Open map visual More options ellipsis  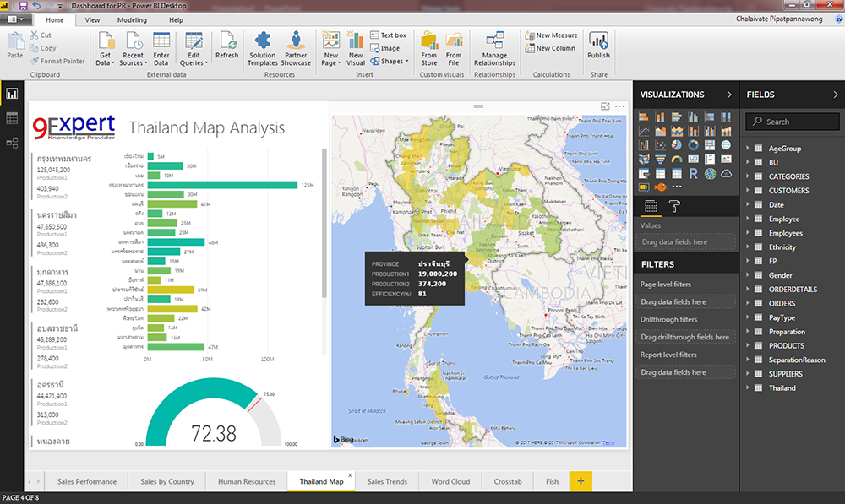619,106
